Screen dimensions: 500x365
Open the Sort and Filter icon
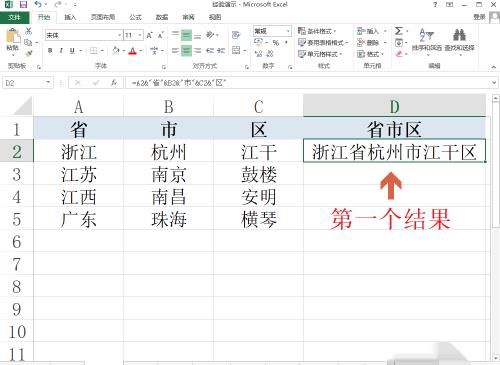426,35
